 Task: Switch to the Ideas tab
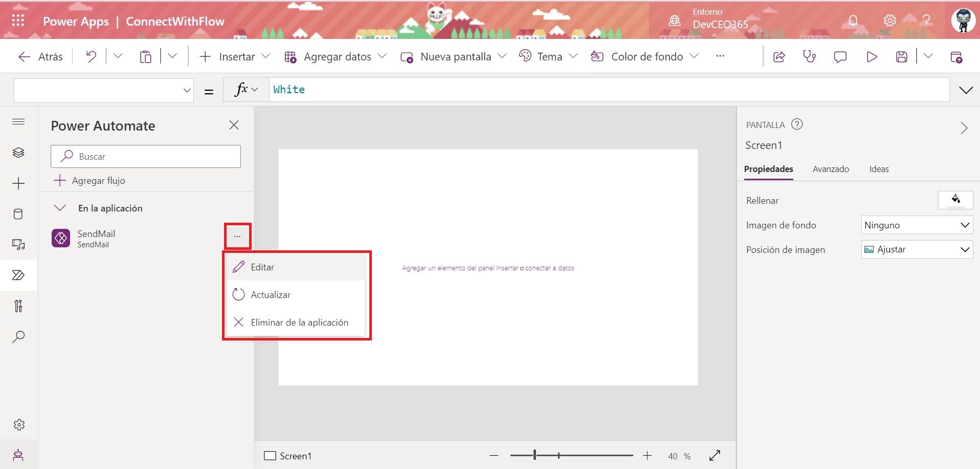879,169
